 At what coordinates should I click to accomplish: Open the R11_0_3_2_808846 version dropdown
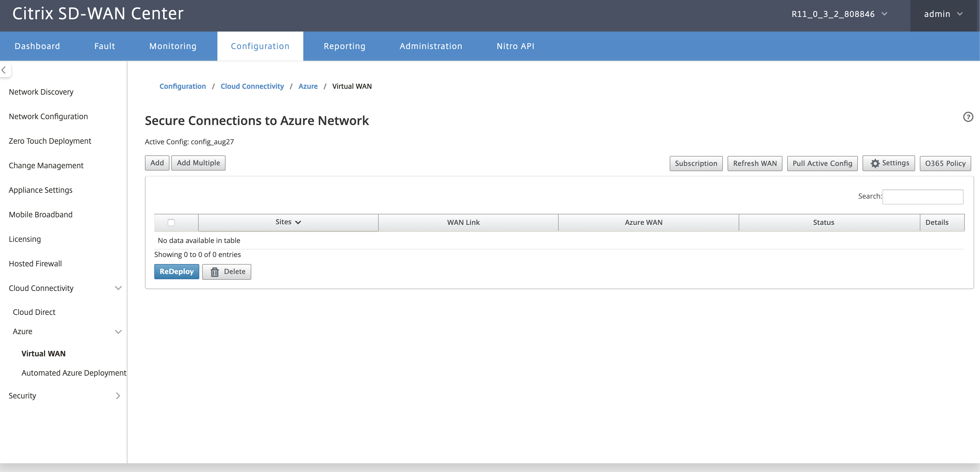tap(839, 14)
